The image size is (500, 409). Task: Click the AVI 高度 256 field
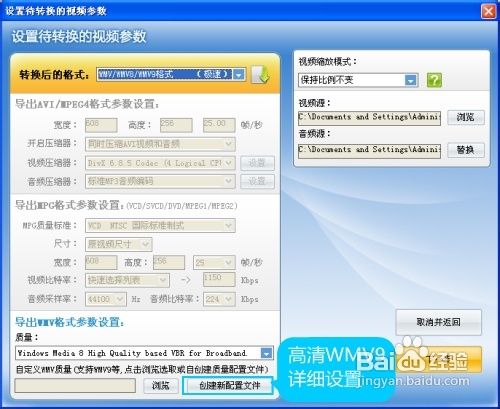click(x=176, y=125)
